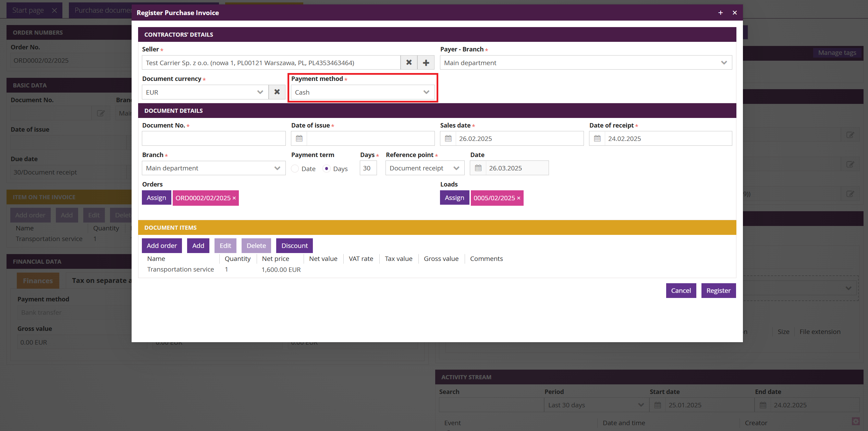Select the Date payment term radio
The image size is (868, 431).
pyautogui.click(x=295, y=168)
